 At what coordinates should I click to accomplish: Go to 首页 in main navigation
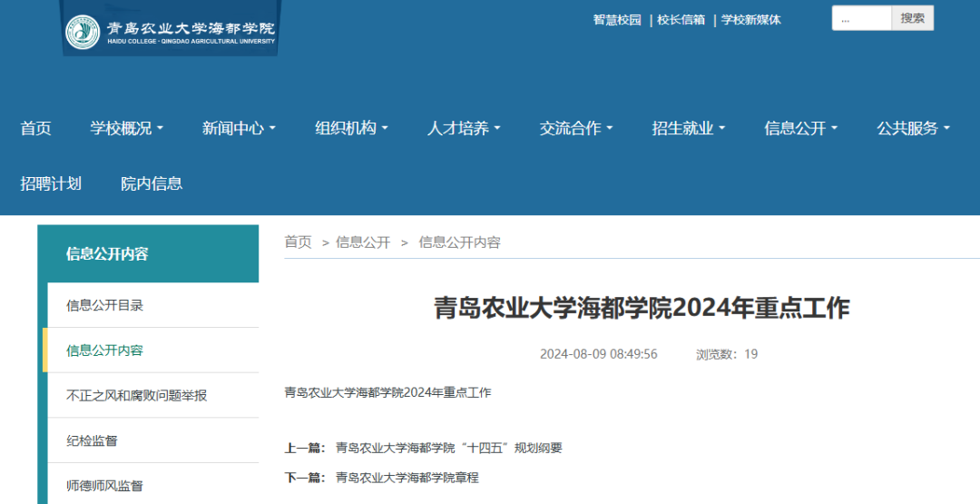[x=35, y=128]
